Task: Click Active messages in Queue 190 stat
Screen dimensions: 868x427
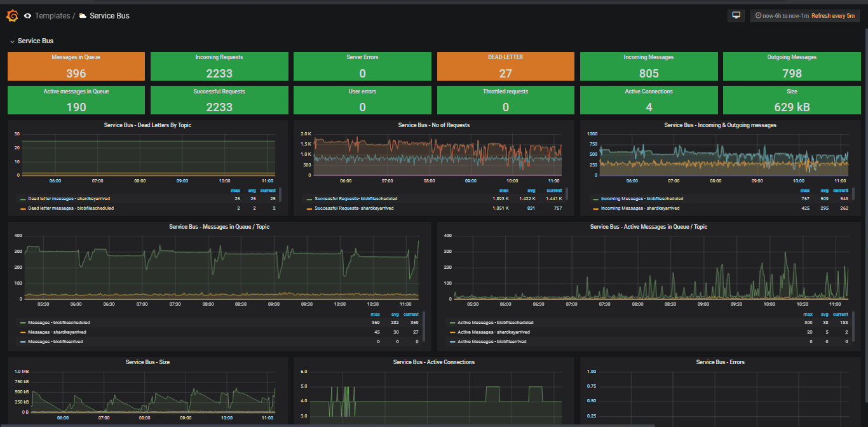Action: pyautogui.click(x=76, y=100)
